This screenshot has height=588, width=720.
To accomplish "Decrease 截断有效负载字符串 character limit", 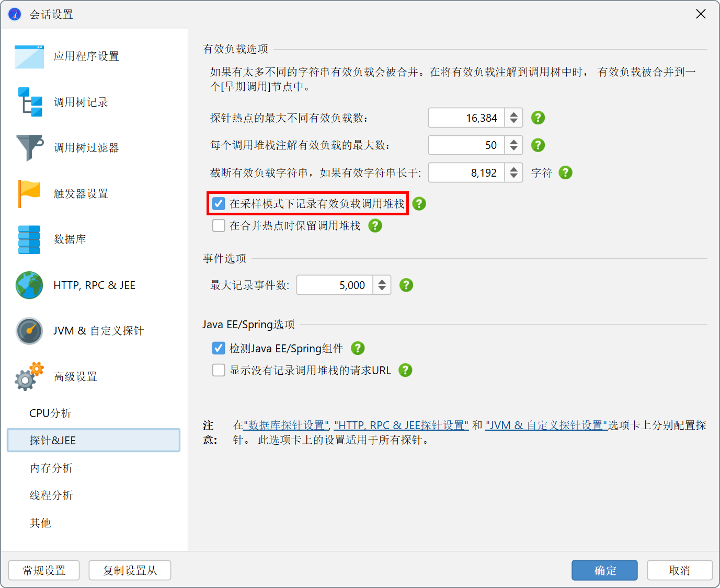I will pos(514,177).
